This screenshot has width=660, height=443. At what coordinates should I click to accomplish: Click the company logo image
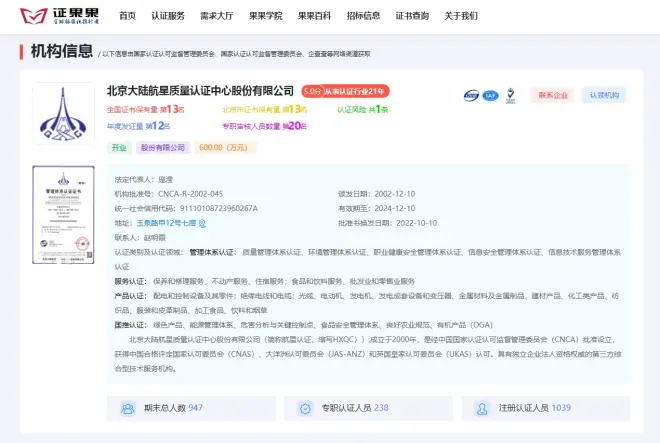63,115
